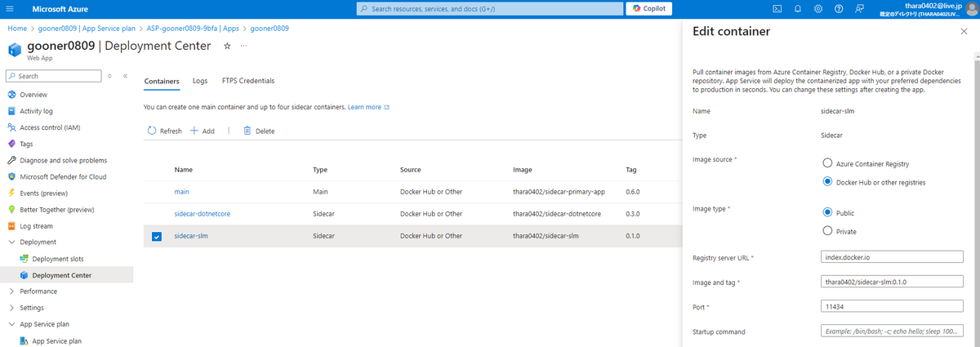Click the Activity log icon

coord(11,111)
